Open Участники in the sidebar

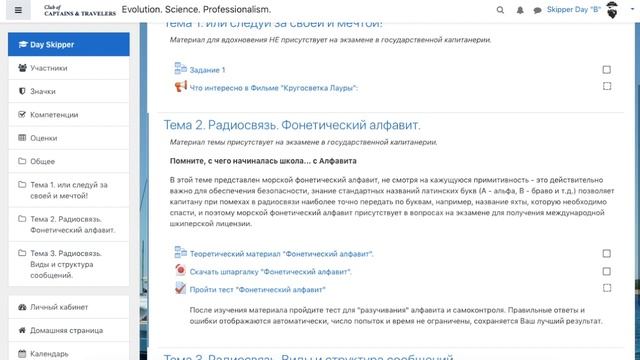[x=69, y=68]
